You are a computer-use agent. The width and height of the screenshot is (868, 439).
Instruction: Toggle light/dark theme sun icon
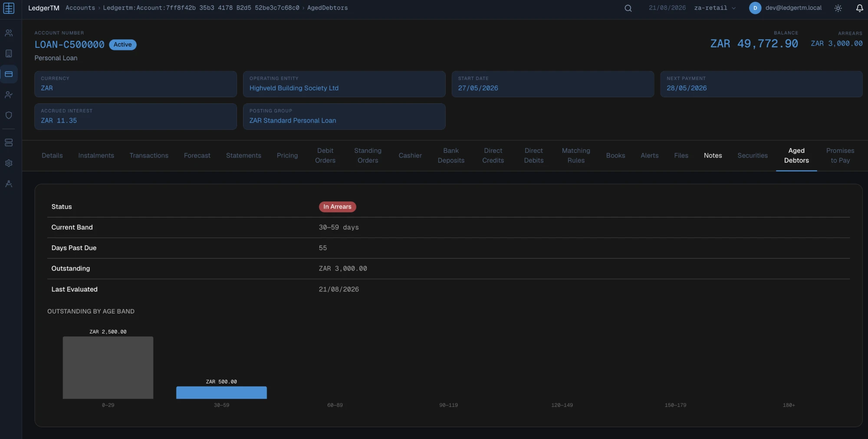[838, 8]
